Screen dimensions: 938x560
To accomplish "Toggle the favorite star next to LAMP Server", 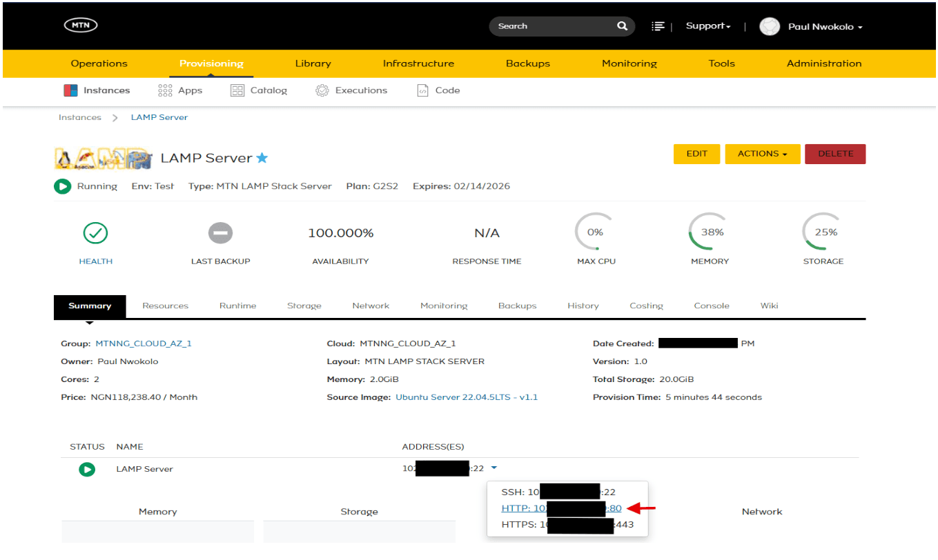I will (262, 158).
